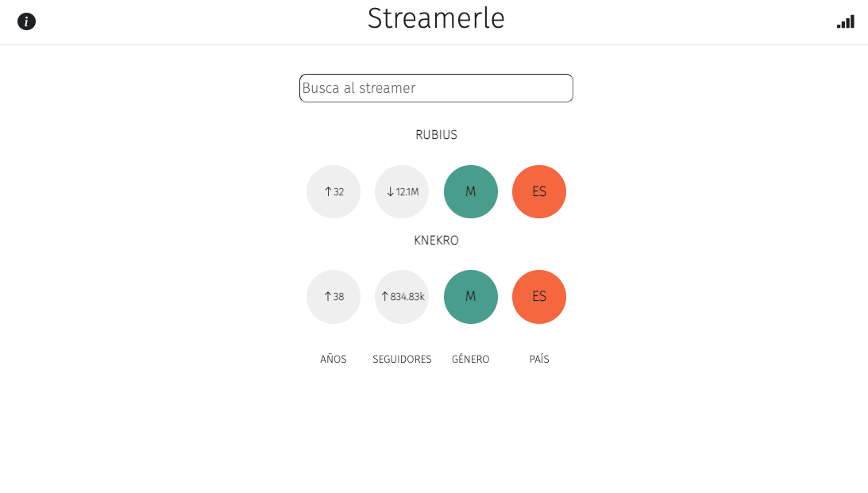This screenshot has height=493, width=868.
Task: Click the down arrow 12.1M followers hint
Action: [401, 191]
